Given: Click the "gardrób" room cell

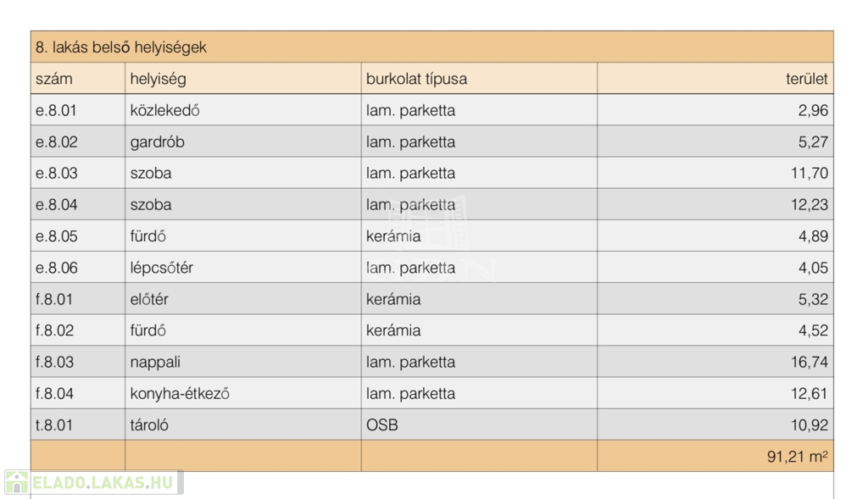Looking at the screenshot, I should click(x=157, y=141).
